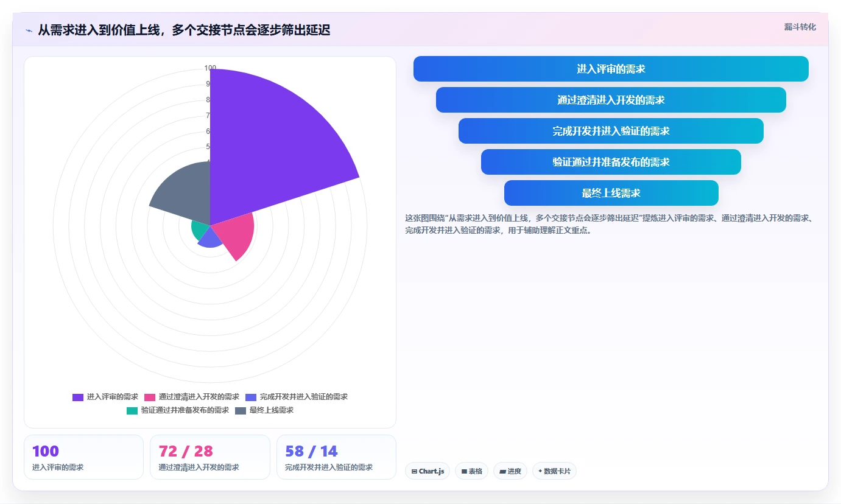Viewport: 841px width, 504px height.
Task: Click the 漏斗转化 label in the header
Action: pyautogui.click(x=800, y=27)
